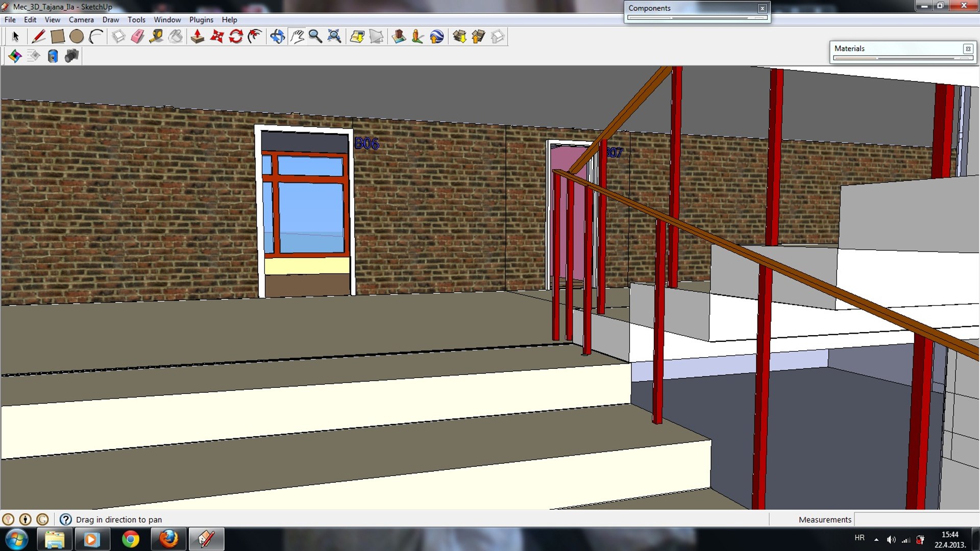Click the Pan hand tool

pos(297,36)
